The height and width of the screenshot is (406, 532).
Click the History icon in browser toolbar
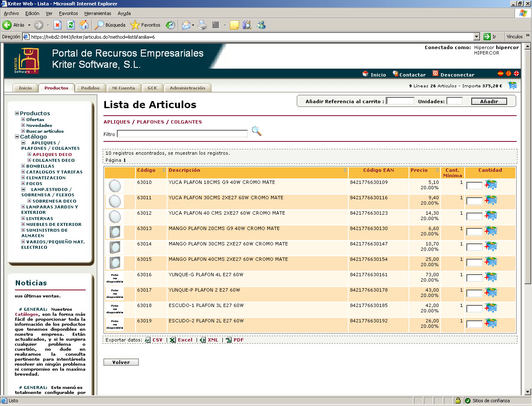[170, 25]
